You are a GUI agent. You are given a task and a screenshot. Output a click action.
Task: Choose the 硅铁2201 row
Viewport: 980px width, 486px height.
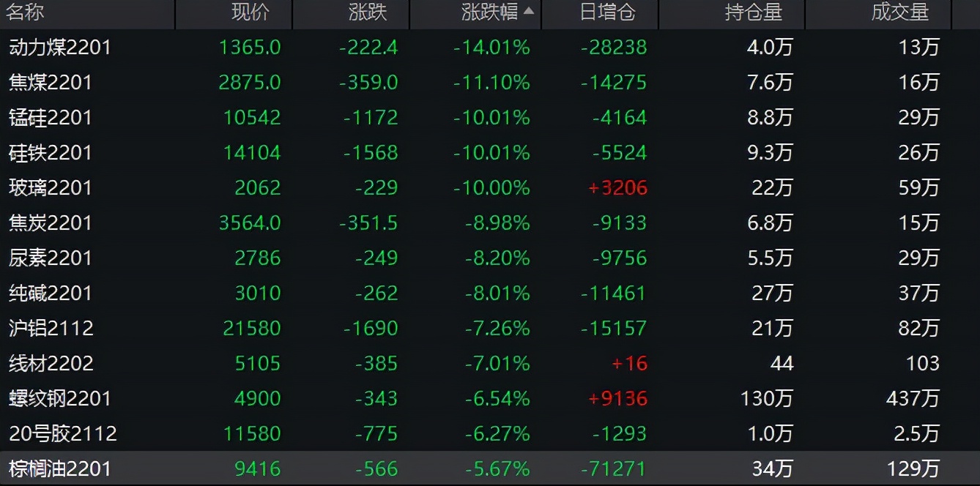51,153
